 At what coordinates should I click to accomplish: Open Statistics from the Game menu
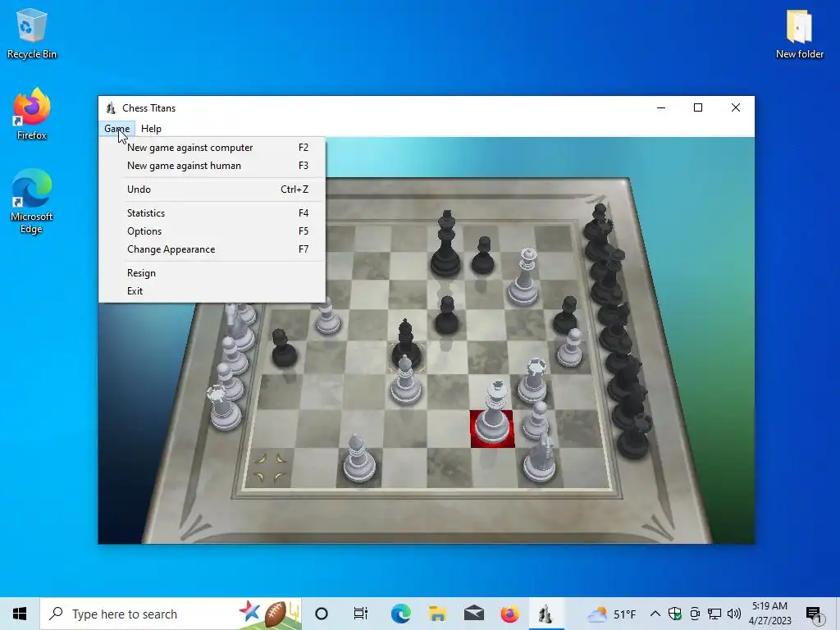pyautogui.click(x=212, y=212)
